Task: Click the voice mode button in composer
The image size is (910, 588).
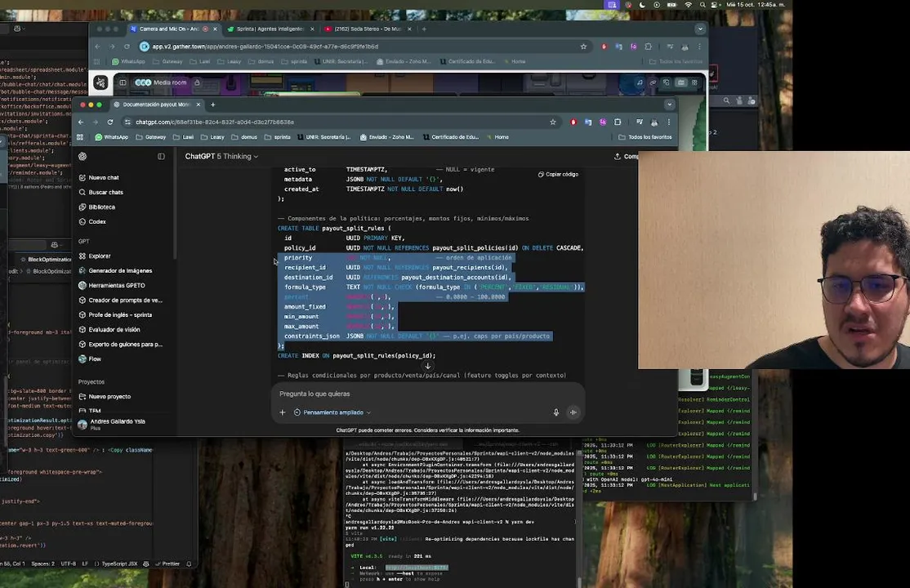Action: [573, 412]
